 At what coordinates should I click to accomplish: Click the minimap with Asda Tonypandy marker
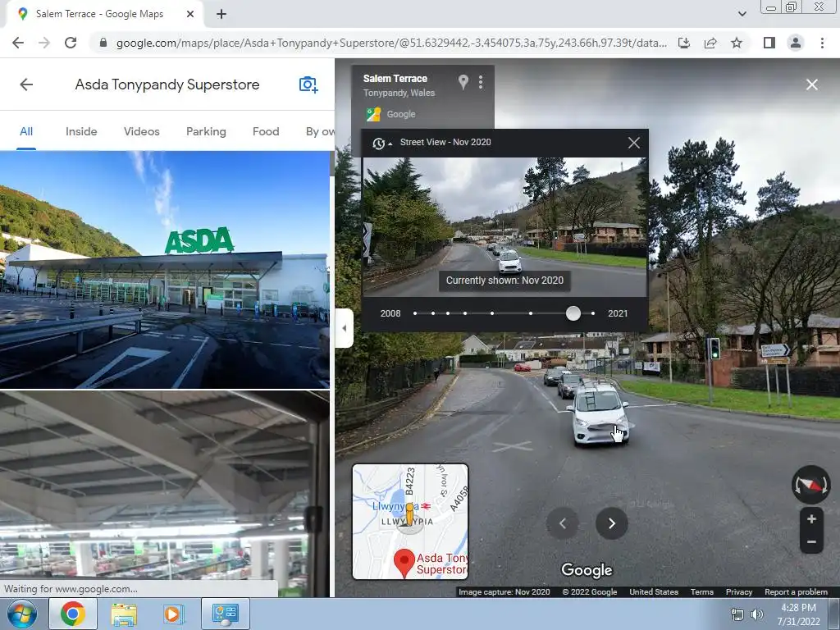click(410, 522)
